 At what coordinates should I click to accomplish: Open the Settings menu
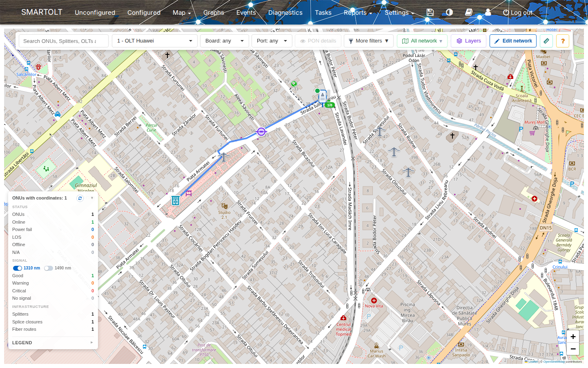click(399, 13)
